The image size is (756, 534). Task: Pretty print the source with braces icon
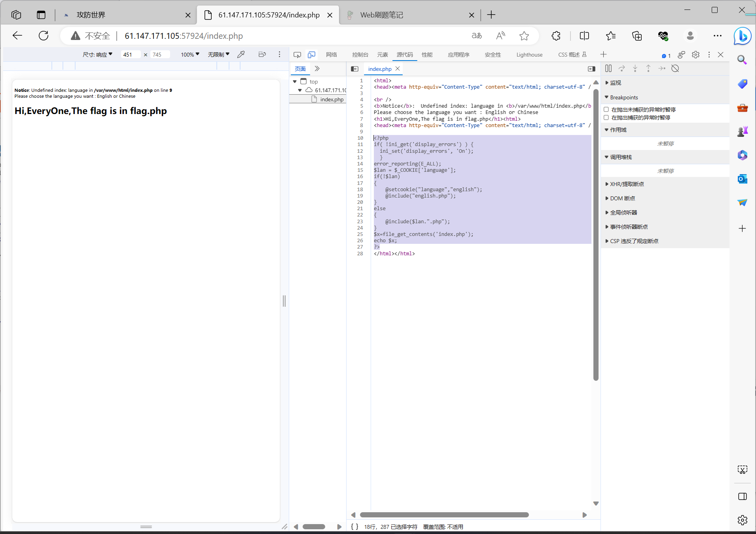click(355, 526)
